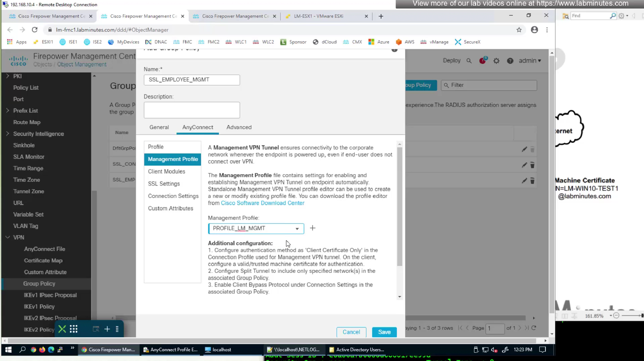This screenshot has width=644, height=361.
Task: Open the settings gear in FMC header
Action: tap(496, 61)
